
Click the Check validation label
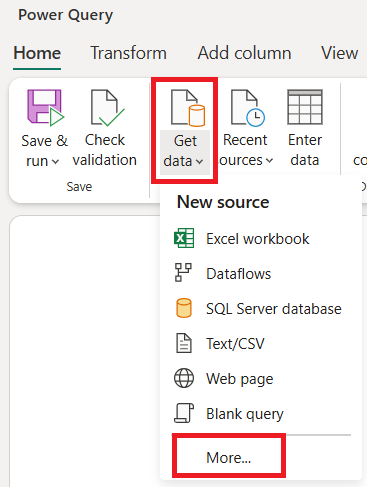coord(105,150)
